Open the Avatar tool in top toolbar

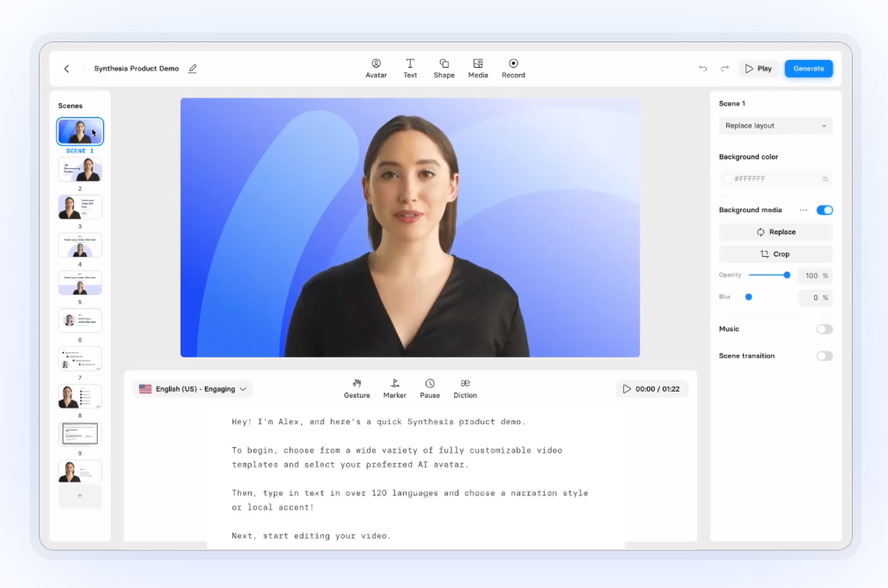[x=376, y=69]
